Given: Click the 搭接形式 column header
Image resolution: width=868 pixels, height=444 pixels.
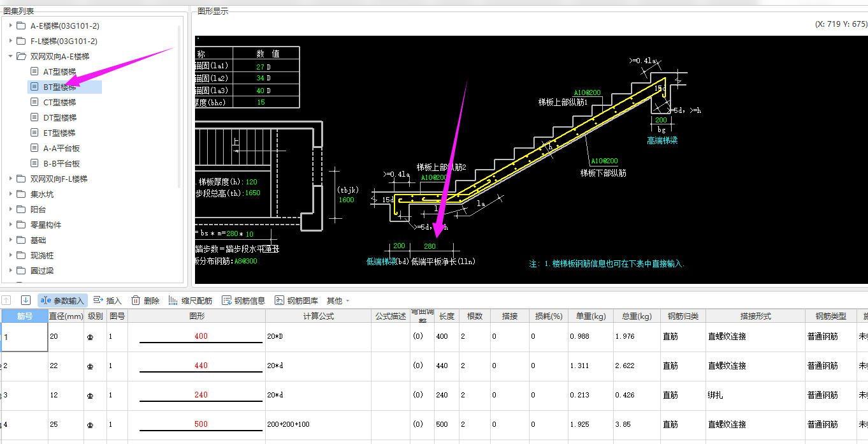Looking at the screenshot, I should coord(755,316).
